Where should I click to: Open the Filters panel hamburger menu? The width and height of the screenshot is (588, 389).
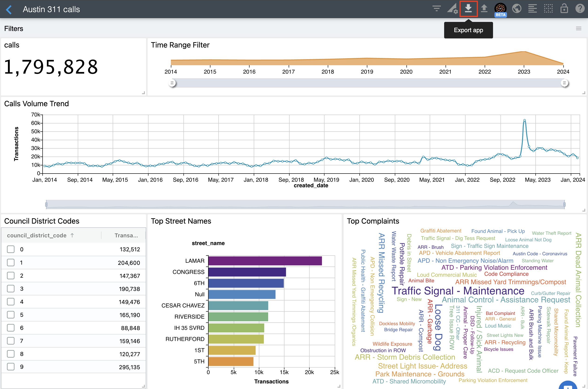point(579,28)
